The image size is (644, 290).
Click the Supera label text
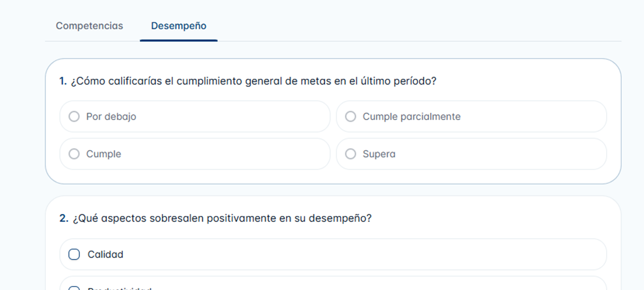(x=379, y=154)
